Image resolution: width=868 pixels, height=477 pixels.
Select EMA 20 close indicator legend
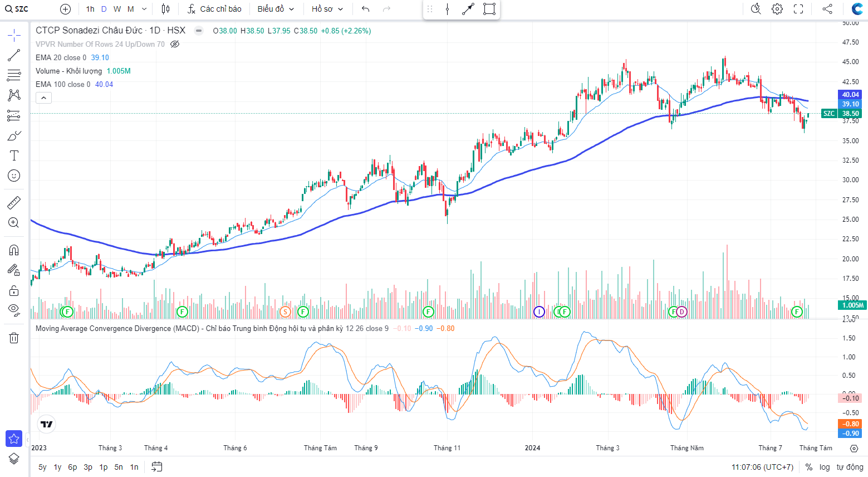(x=61, y=57)
